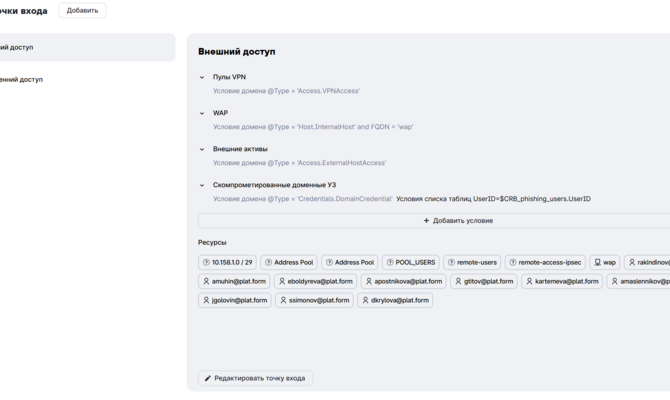The height and width of the screenshot is (400, 670).
Task: Open apostnikova@plat.form resource chip
Action: [404, 281]
